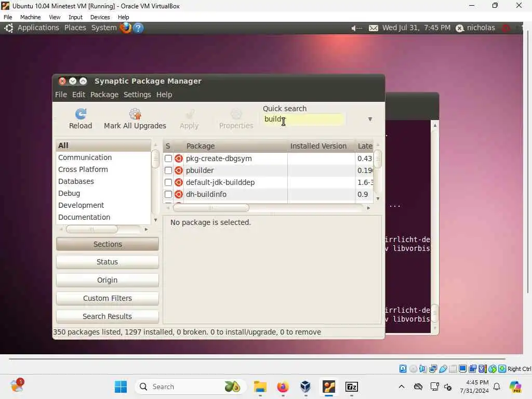Image resolution: width=532 pixels, height=399 pixels.
Task: Open Firefox from the Windows taskbar
Action: (x=283, y=387)
